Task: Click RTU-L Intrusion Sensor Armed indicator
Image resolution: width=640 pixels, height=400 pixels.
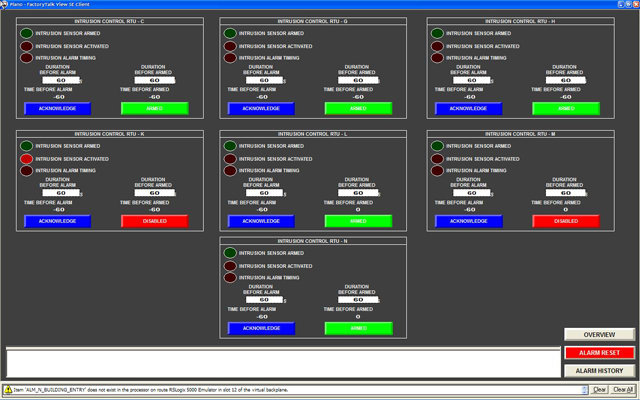Action: point(231,146)
